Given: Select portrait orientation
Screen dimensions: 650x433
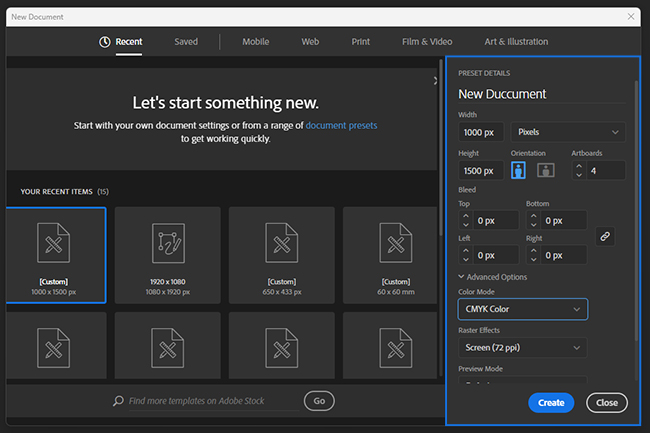Looking at the screenshot, I should (x=518, y=170).
